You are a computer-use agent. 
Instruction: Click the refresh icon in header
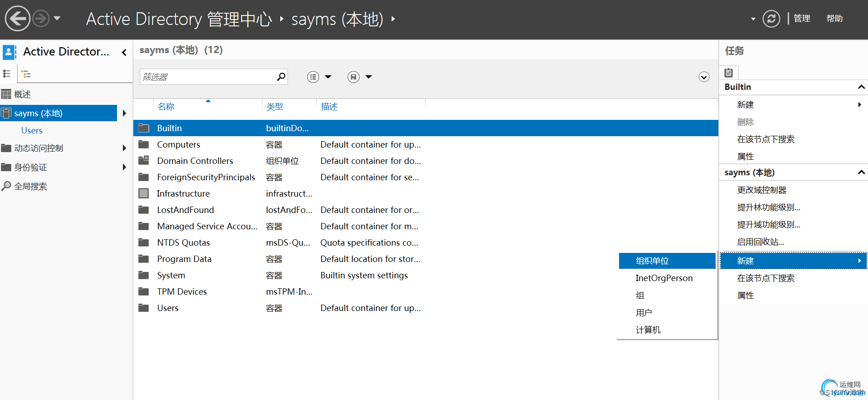[x=771, y=19]
